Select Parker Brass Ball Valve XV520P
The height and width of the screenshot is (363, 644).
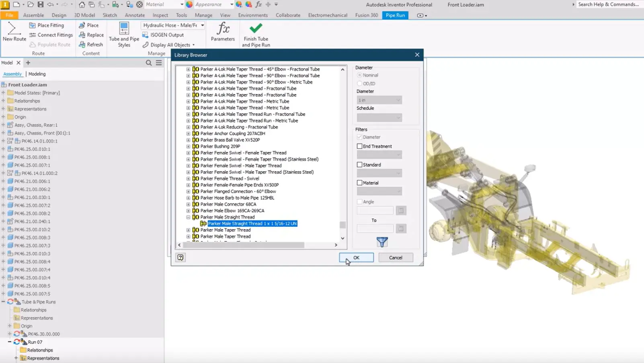(x=230, y=140)
